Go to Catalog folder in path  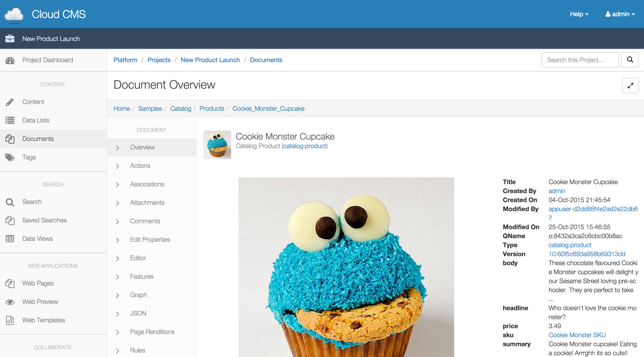point(181,108)
